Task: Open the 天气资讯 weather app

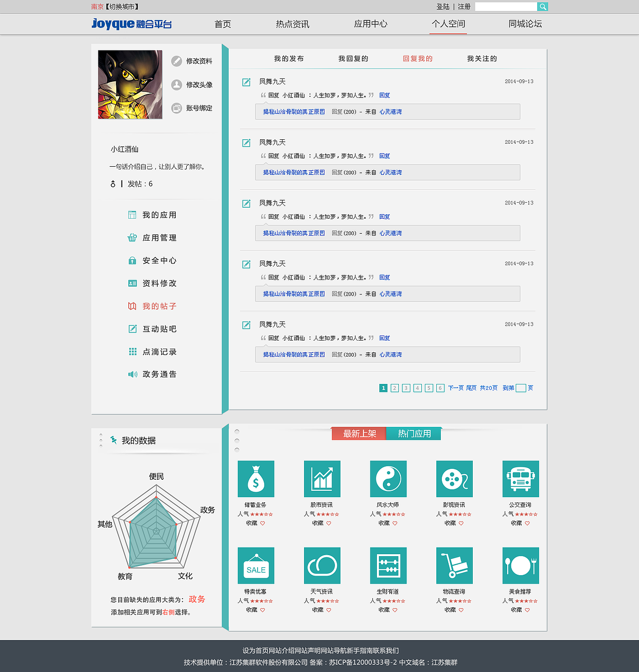Action: coord(322,565)
